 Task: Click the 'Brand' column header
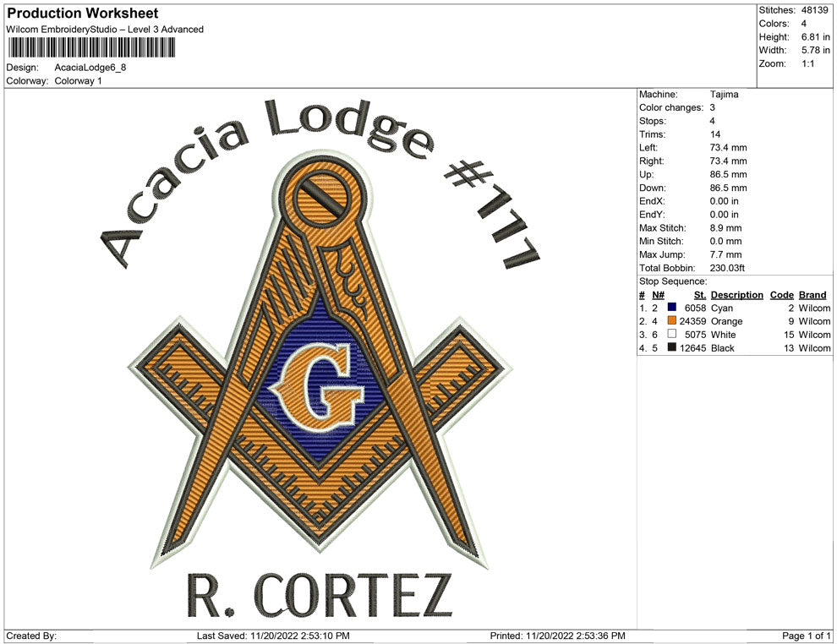point(812,295)
